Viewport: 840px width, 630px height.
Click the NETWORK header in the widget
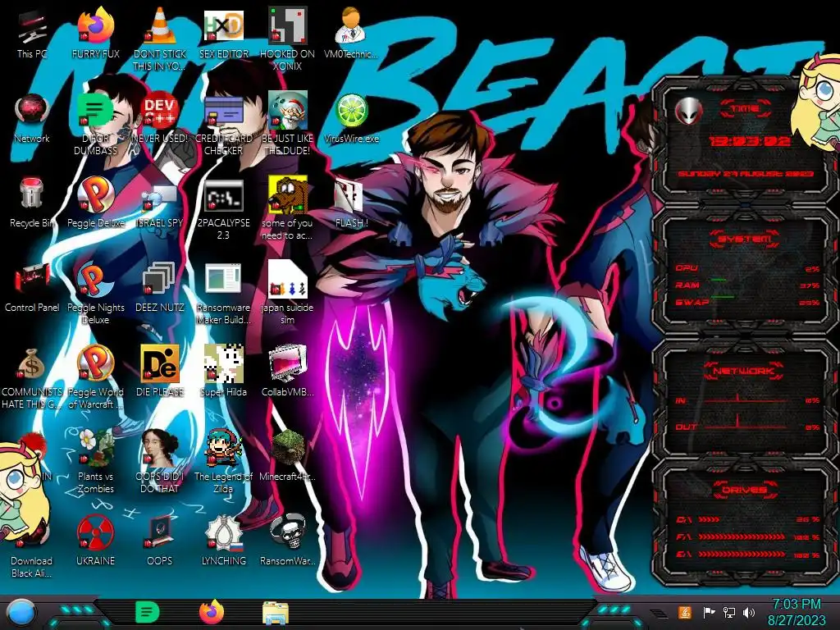[744, 371]
